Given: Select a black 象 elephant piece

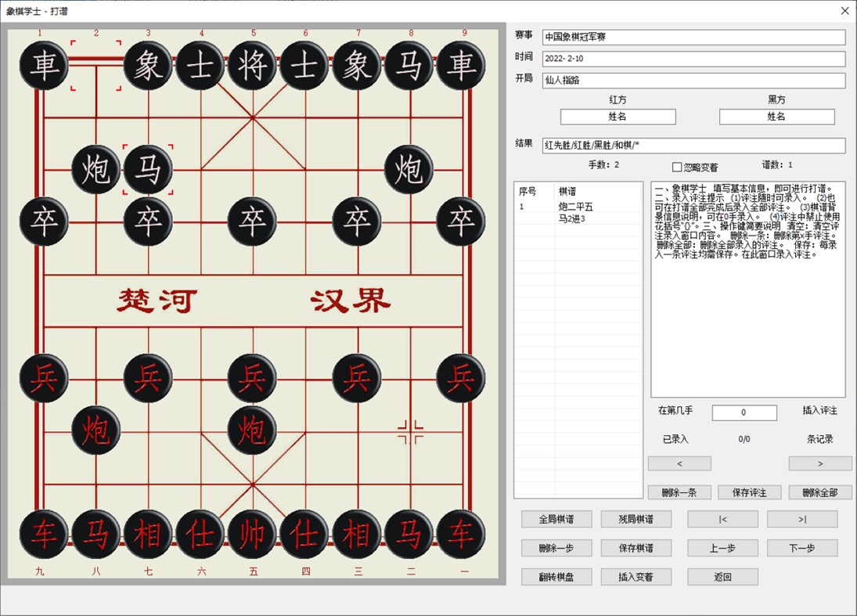Looking at the screenshot, I should (x=147, y=66).
